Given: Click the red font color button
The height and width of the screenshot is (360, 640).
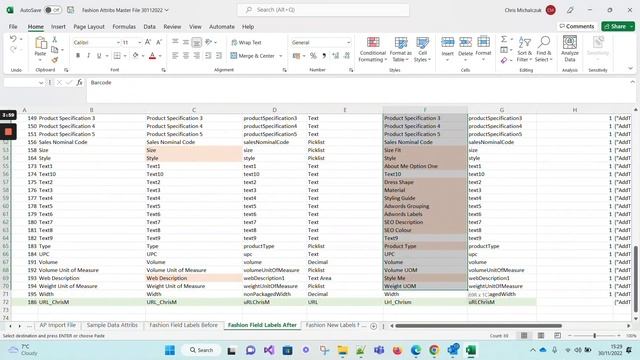Looking at the screenshot, I should pyautogui.click(x=152, y=56).
